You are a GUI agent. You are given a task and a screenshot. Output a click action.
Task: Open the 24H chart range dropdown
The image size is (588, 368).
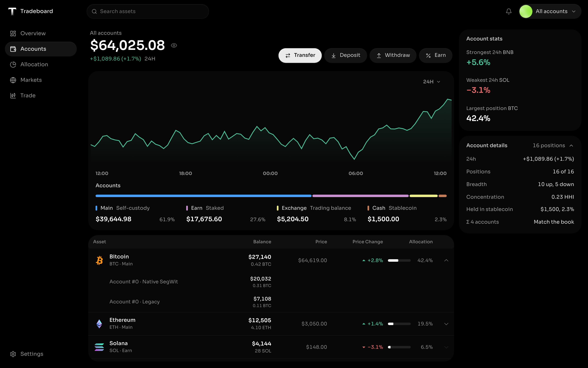click(432, 82)
